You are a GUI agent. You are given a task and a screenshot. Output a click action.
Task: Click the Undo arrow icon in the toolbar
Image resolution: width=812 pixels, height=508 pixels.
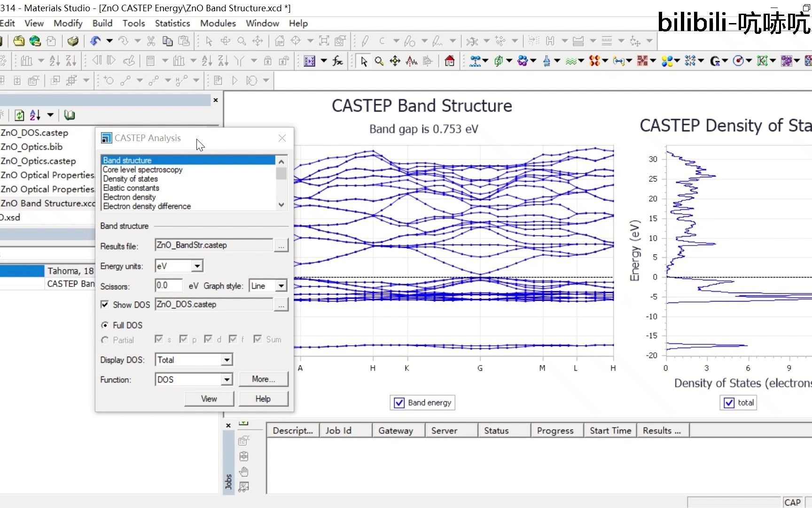coord(95,41)
